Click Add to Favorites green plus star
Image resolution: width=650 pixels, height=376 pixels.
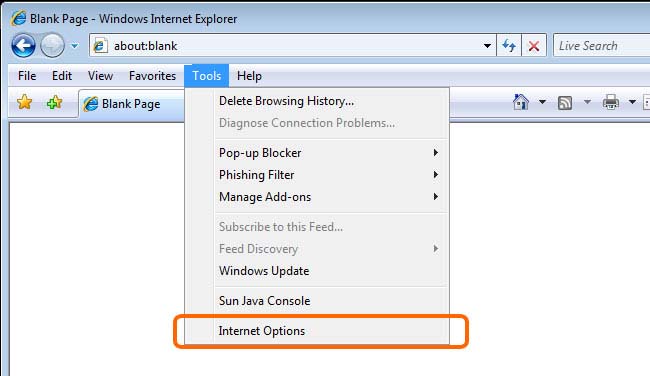point(54,102)
